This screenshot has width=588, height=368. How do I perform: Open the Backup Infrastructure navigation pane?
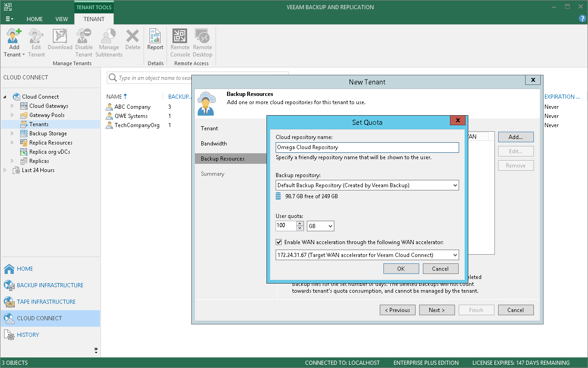click(x=50, y=285)
